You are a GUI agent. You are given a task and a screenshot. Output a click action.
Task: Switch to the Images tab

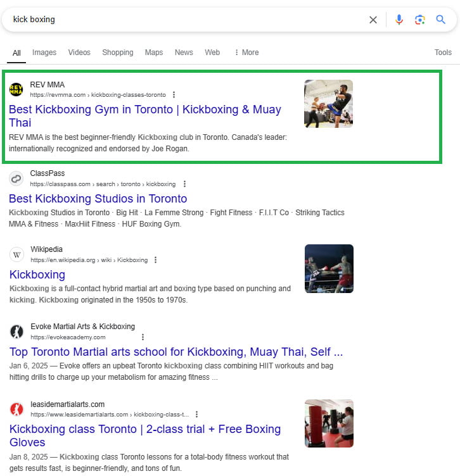coord(44,53)
